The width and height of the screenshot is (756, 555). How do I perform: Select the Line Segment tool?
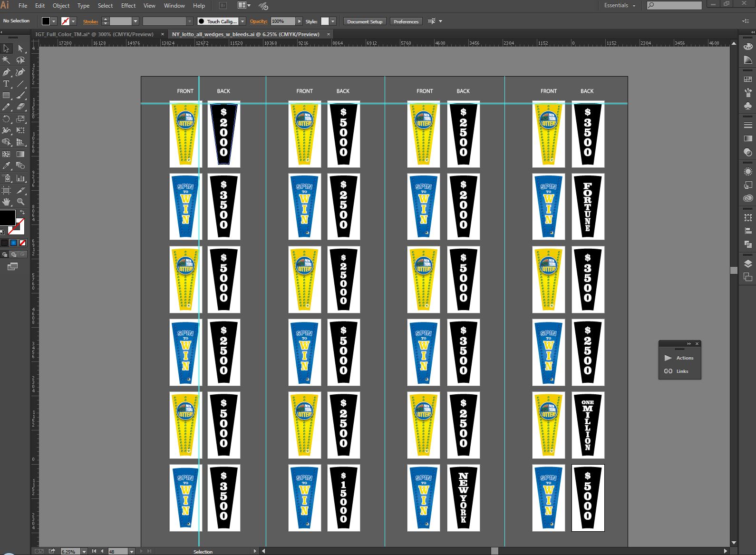point(20,84)
